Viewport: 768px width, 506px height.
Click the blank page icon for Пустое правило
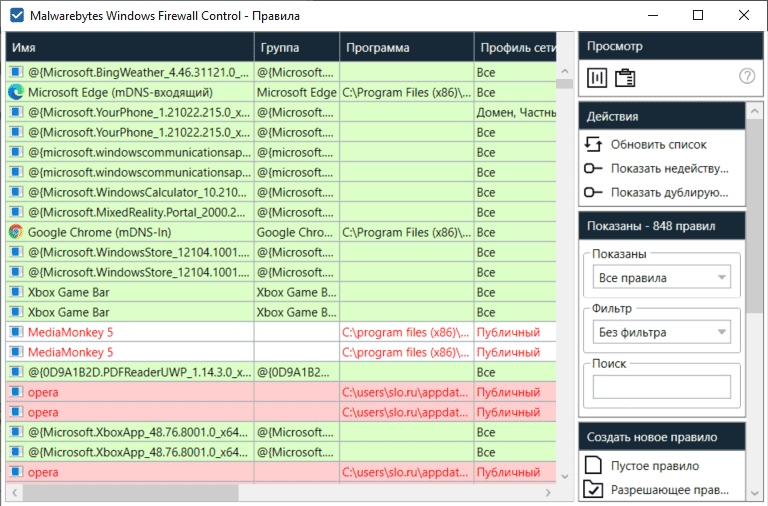593,465
